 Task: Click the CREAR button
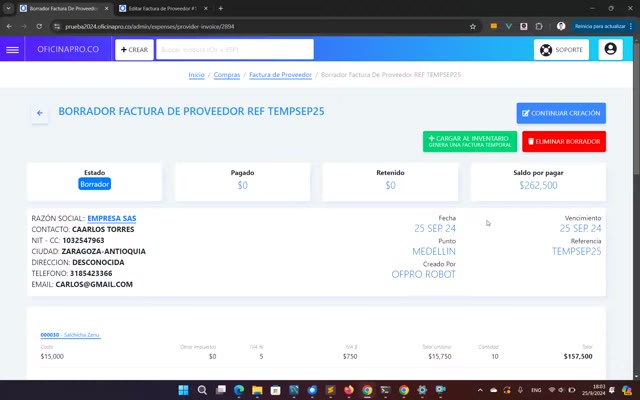click(134, 49)
